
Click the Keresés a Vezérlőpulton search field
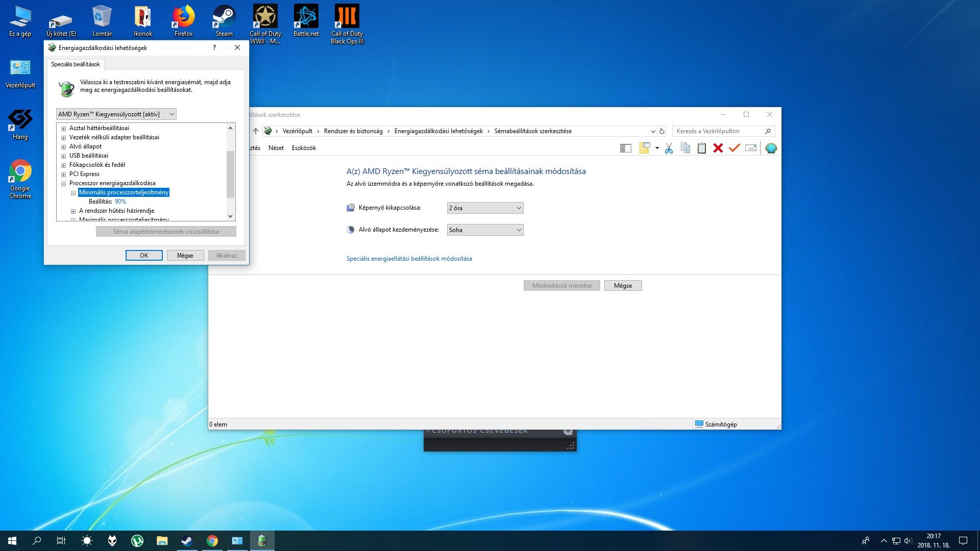723,131
